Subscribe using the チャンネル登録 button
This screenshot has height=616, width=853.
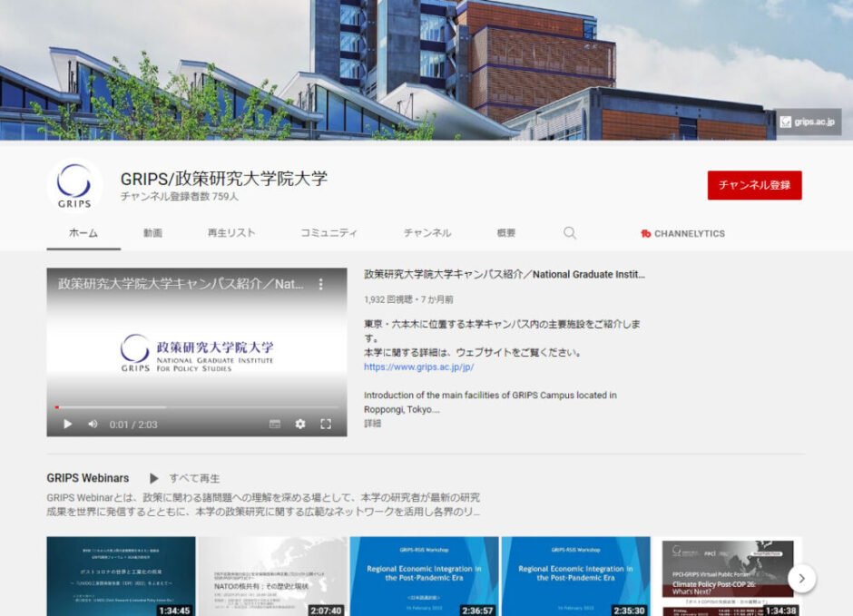pos(754,185)
